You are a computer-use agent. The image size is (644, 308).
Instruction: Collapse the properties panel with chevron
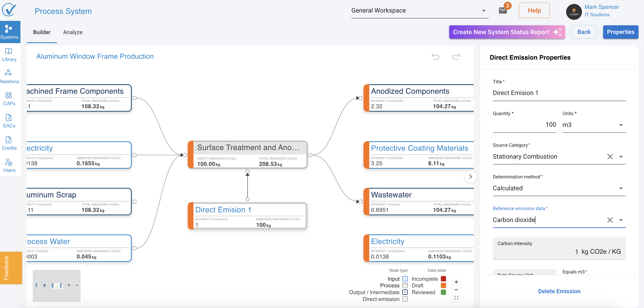point(470,177)
